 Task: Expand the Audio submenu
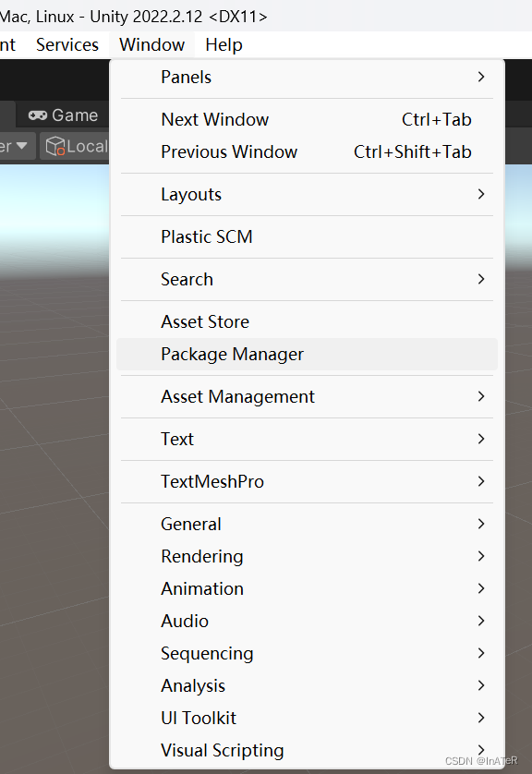click(479, 621)
